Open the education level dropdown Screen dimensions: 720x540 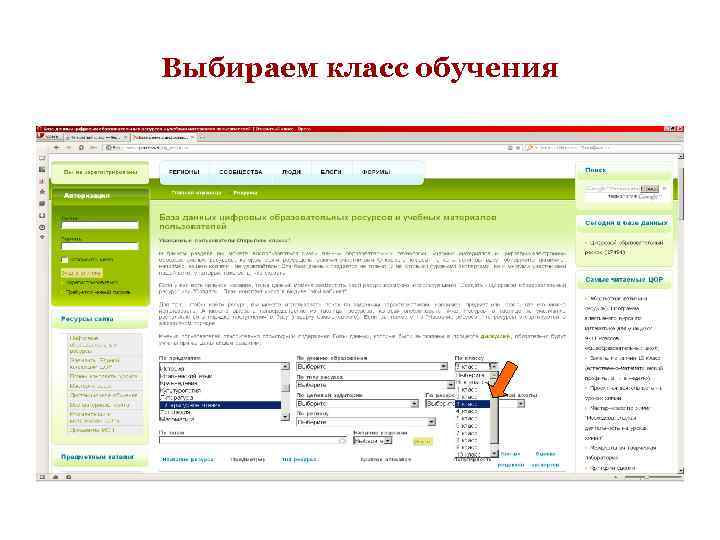[x=372, y=366]
